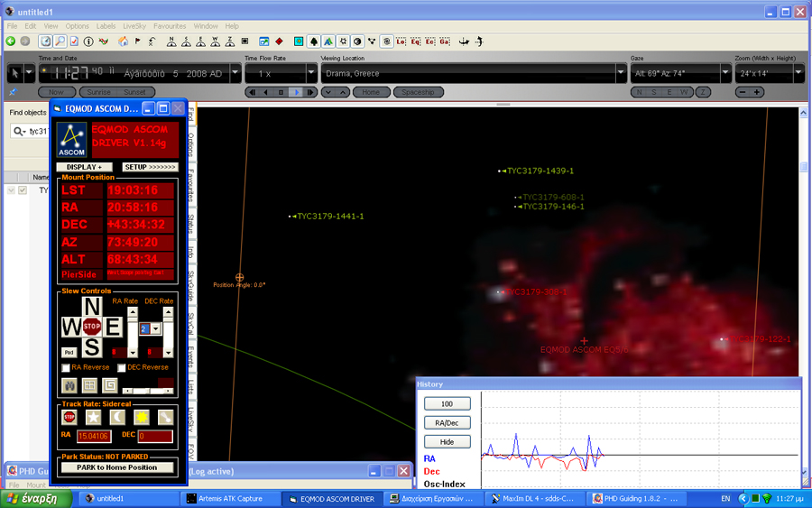Screen dimensions: 812x508
Task: Click the DEC Rate vertical slider
Action: [x=168, y=332]
